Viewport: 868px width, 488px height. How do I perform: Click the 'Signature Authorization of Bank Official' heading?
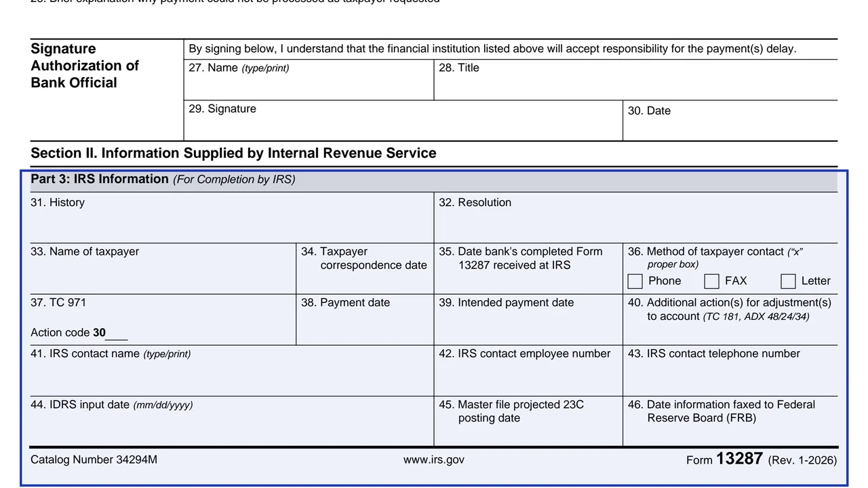[x=85, y=66]
